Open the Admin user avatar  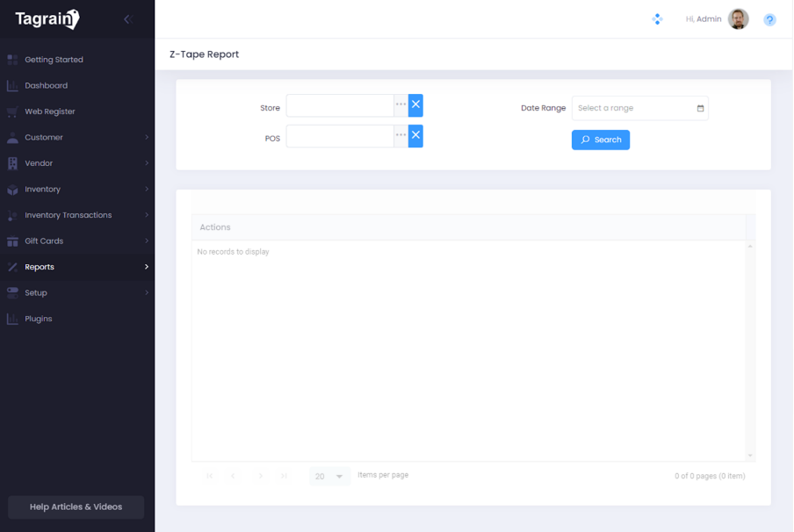coord(738,19)
